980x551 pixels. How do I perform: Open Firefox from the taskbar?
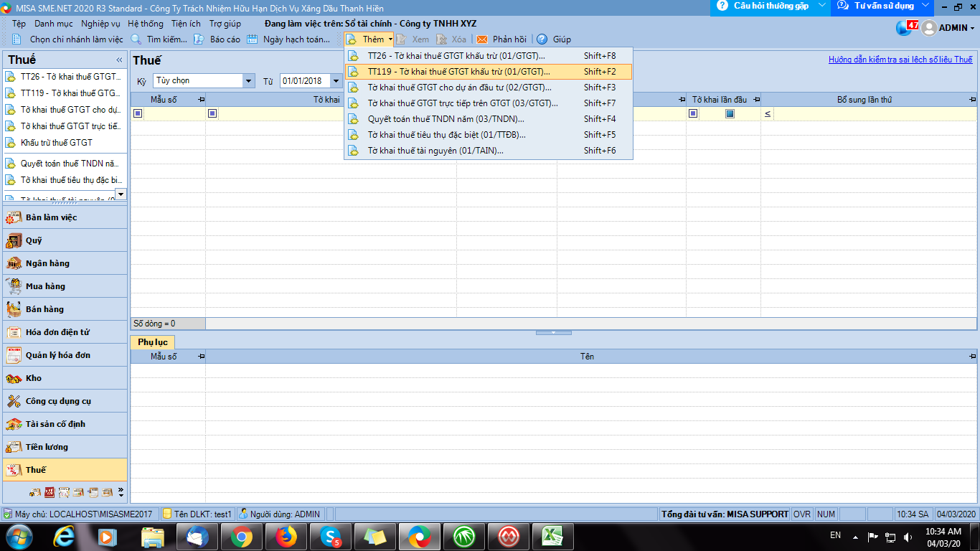(x=286, y=537)
